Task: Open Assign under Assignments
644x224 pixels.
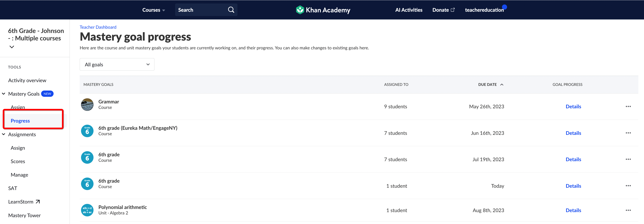Action: (x=18, y=148)
